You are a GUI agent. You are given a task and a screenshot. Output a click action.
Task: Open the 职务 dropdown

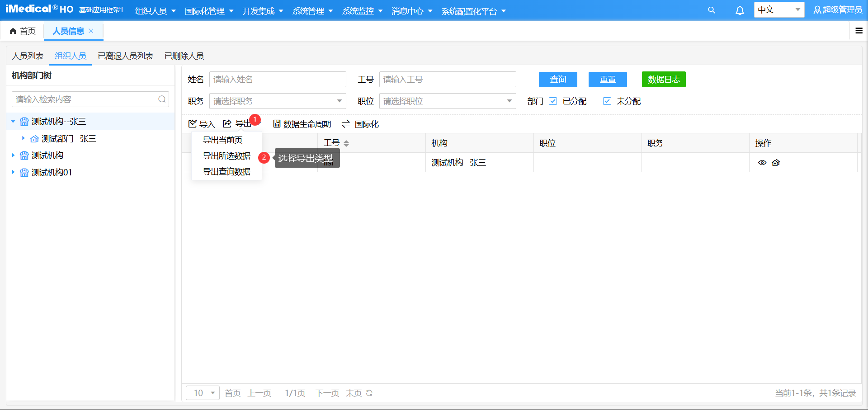click(277, 101)
